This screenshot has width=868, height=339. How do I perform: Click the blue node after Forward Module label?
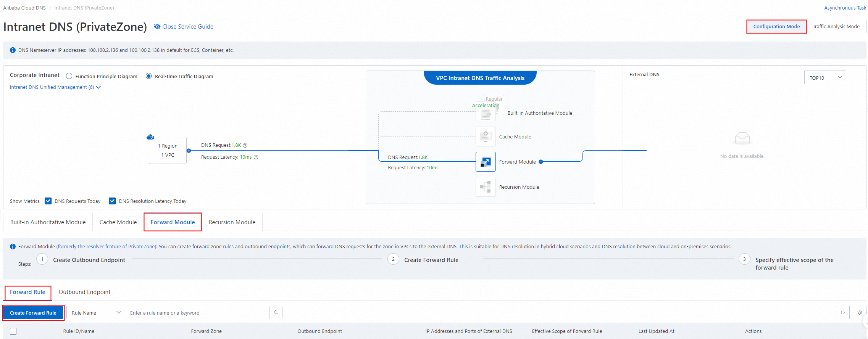click(x=541, y=162)
